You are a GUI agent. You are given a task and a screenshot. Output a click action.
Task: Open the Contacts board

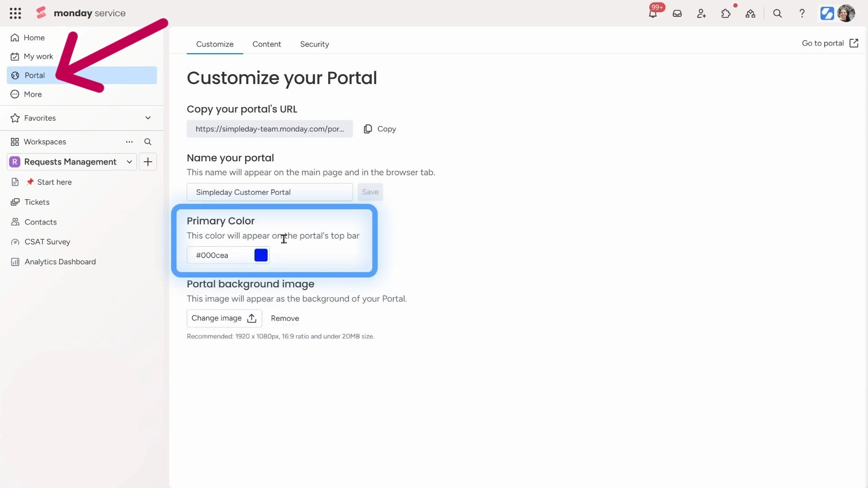click(82, 222)
